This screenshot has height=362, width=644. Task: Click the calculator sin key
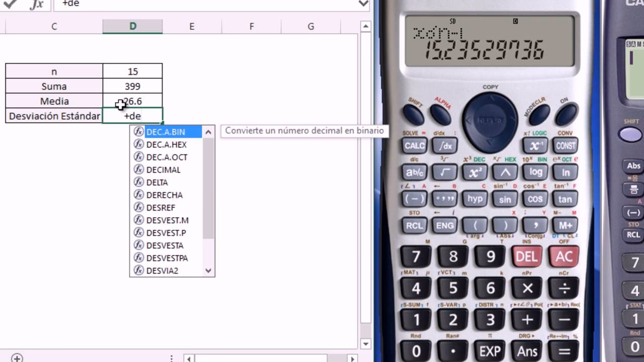505,199
